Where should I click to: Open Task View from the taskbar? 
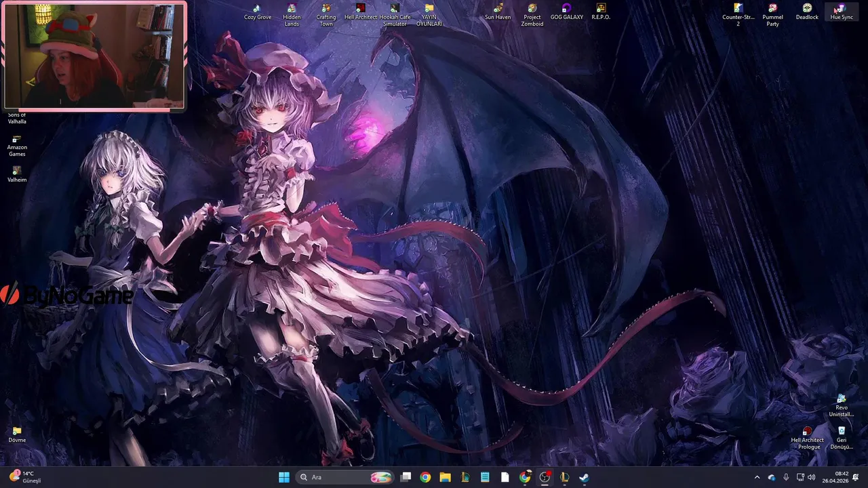click(x=406, y=477)
